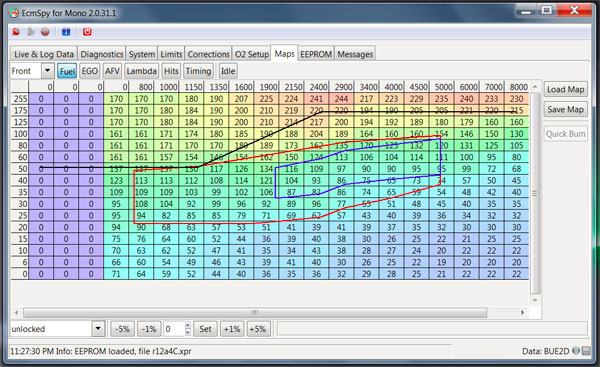
Task: Click the horizontal scrollbar left arrow
Action: coord(16,313)
